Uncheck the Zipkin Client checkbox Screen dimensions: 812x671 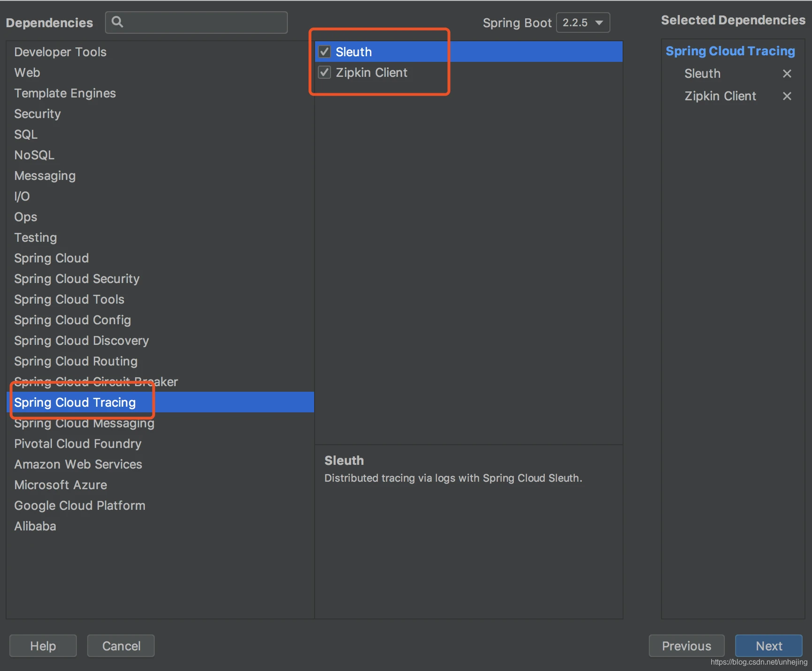324,72
